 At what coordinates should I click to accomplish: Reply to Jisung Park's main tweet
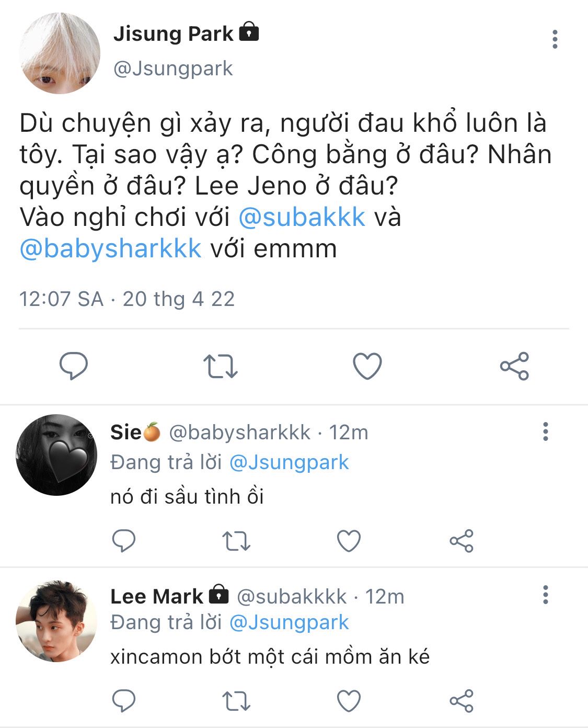point(74,366)
